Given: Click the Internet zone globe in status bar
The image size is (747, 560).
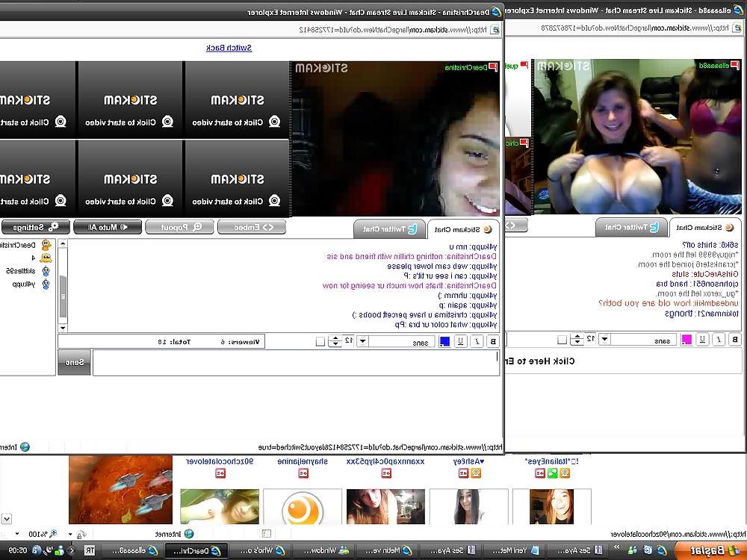Looking at the screenshot, I should coord(189,534).
